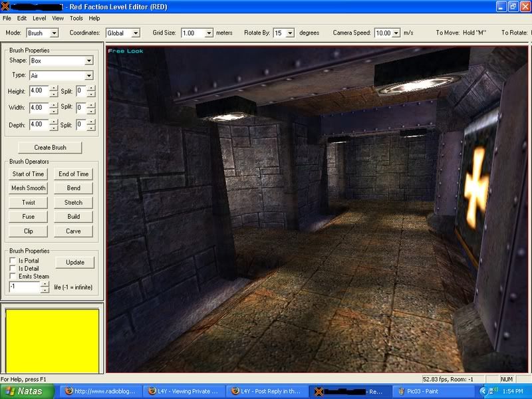
Task: Click the Fuse brush operator
Action: tap(28, 217)
